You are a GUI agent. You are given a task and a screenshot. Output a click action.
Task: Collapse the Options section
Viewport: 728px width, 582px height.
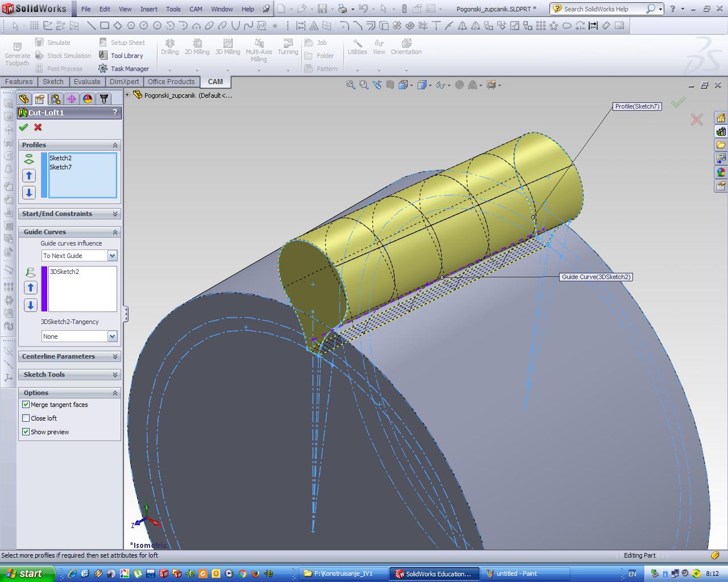click(115, 393)
